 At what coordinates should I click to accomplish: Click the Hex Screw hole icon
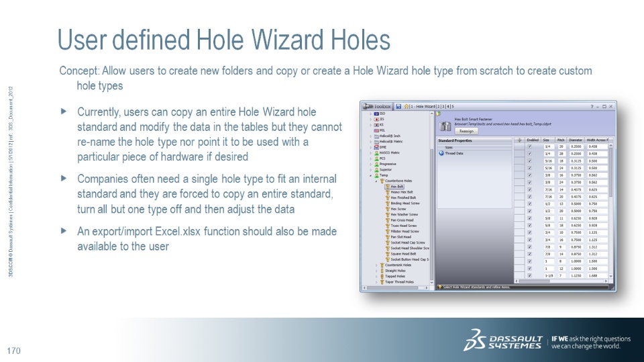[388, 209]
